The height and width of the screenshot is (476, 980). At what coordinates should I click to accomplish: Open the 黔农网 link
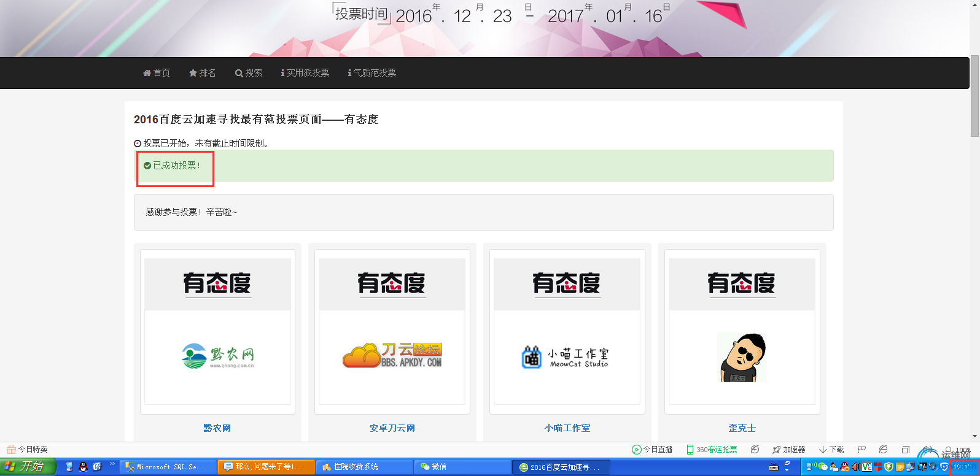[x=217, y=428]
